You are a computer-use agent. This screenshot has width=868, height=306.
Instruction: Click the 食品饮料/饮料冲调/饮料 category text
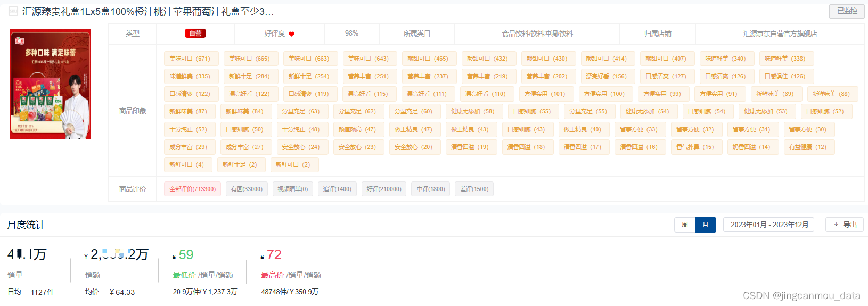[x=537, y=34]
